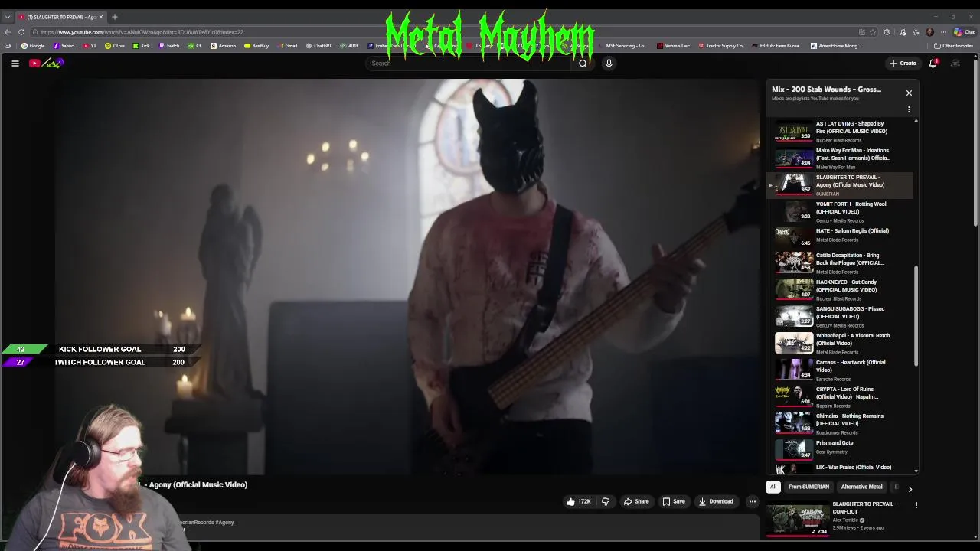Screen dimensions: 980x551
Task: Open YouTube notifications bell
Action: [x=933, y=64]
